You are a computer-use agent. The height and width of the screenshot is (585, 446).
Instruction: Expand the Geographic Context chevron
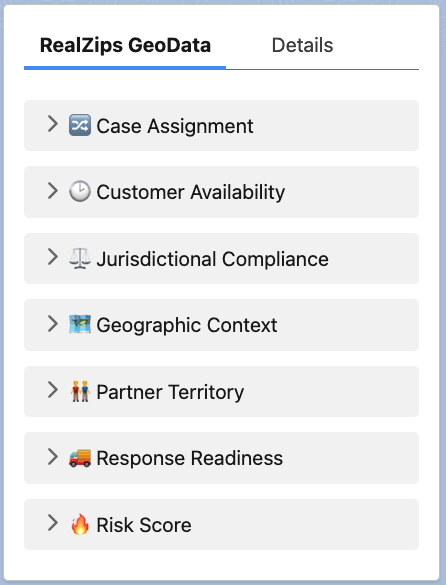click(53, 323)
